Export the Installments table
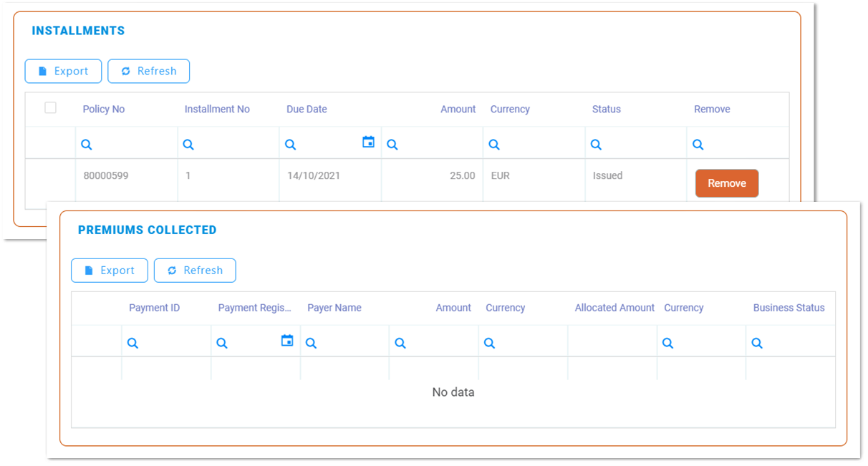868x466 pixels. (63, 71)
